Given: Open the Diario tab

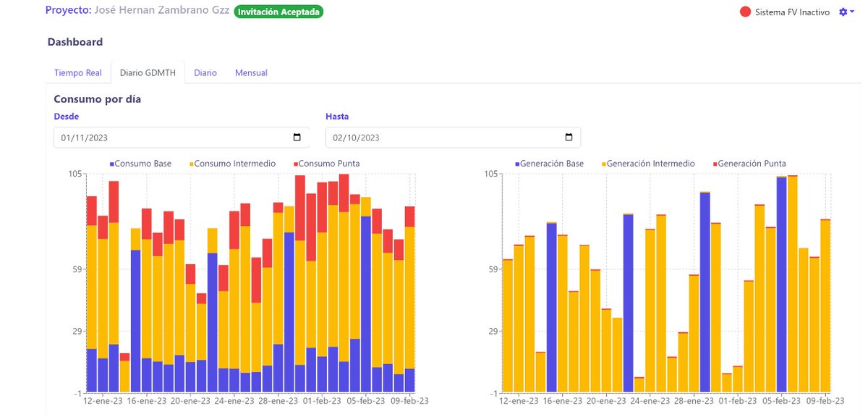Looking at the screenshot, I should point(205,73).
